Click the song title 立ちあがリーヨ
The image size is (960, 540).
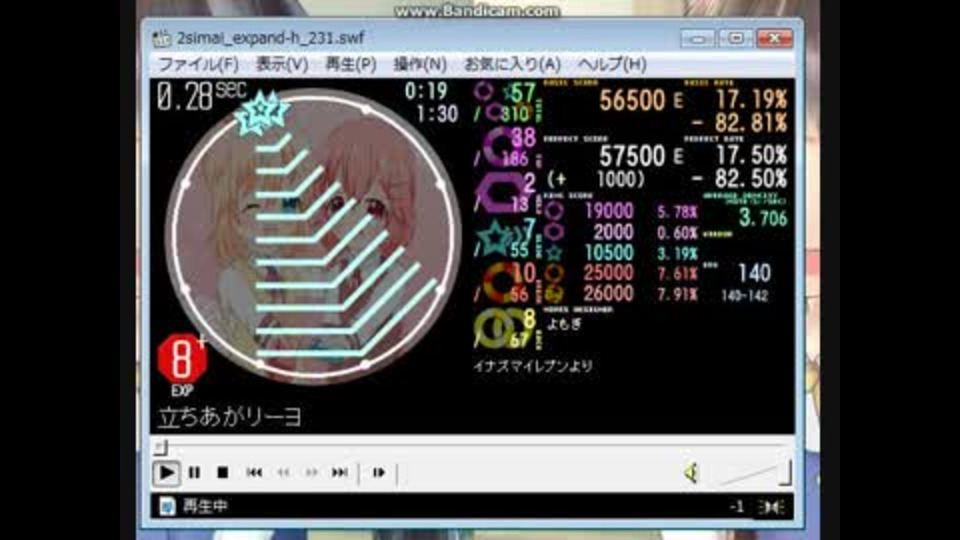230,417
